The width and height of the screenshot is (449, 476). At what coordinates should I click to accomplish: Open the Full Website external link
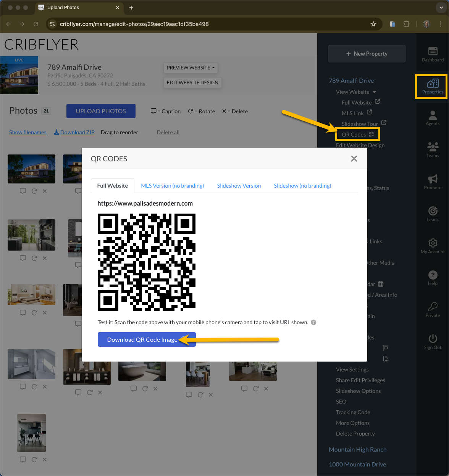pyautogui.click(x=361, y=102)
